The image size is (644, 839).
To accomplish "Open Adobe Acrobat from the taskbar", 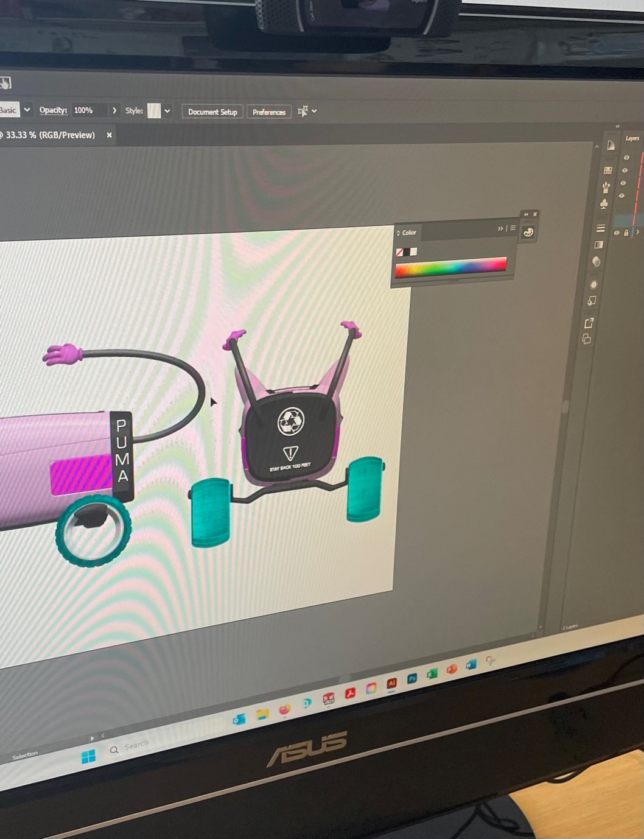I will pyautogui.click(x=350, y=693).
